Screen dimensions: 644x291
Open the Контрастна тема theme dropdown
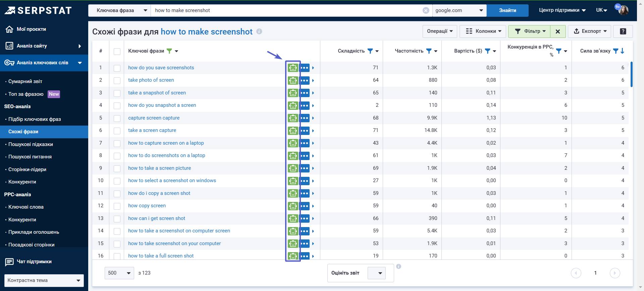[44, 280]
